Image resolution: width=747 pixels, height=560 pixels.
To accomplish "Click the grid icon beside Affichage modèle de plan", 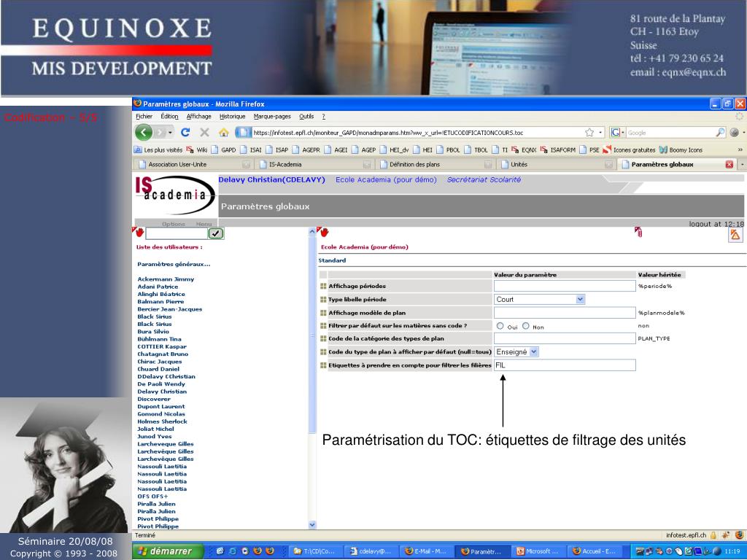I will pos(323,313).
